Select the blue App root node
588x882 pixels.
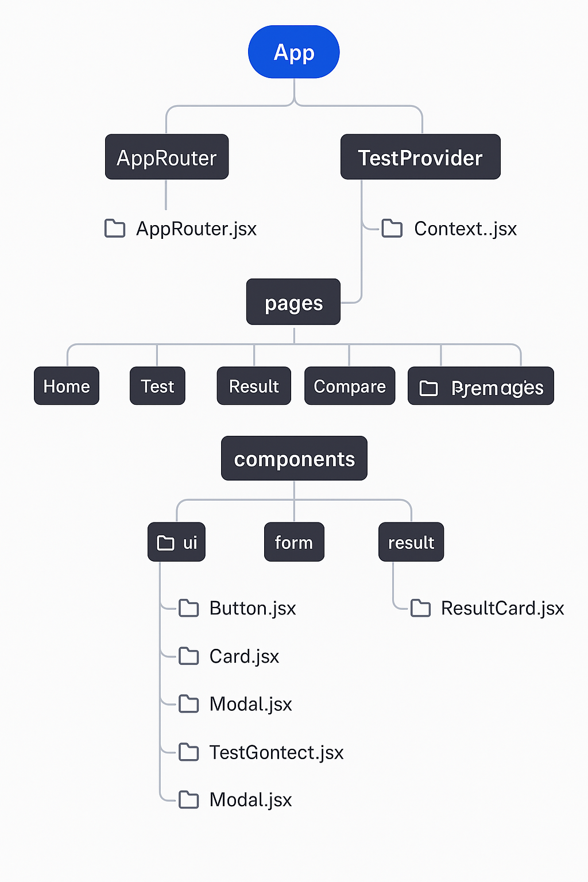tap(294, 52)
